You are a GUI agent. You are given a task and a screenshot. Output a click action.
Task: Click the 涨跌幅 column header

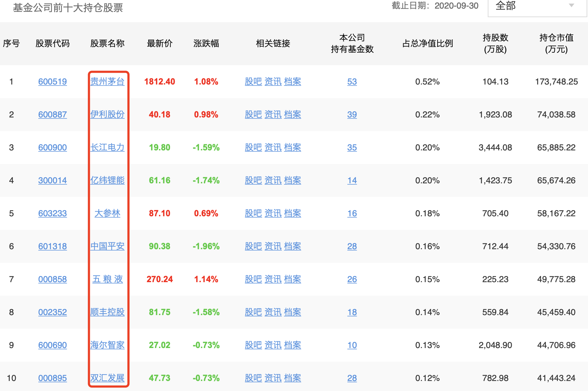pyautogui.click(x=206, y=43)
